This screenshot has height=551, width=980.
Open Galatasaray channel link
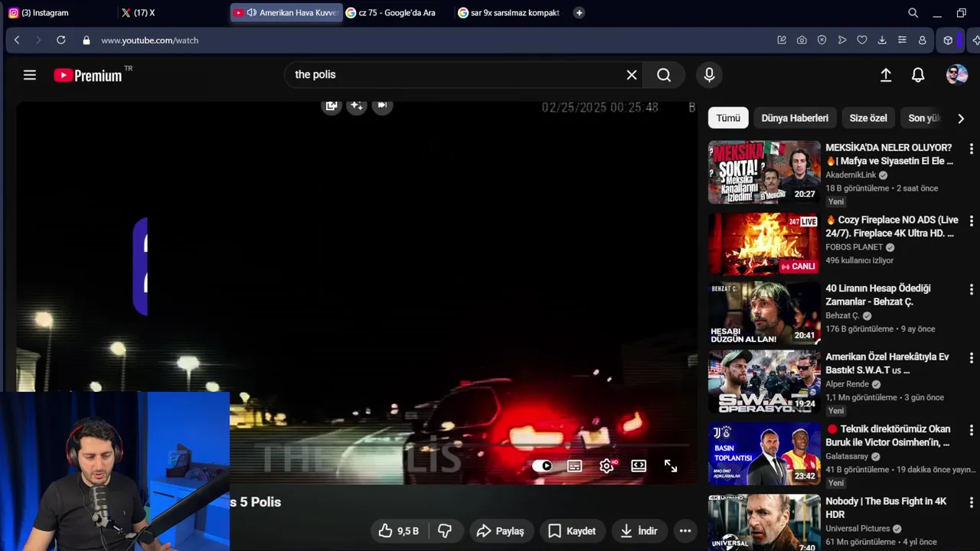pos(847,456)
